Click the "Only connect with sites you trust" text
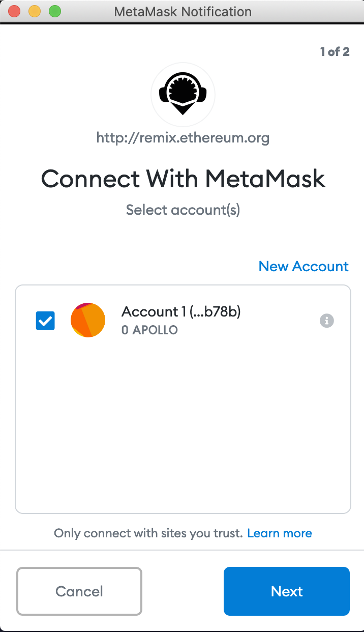364x632 pixels. (x=148, y=533)
